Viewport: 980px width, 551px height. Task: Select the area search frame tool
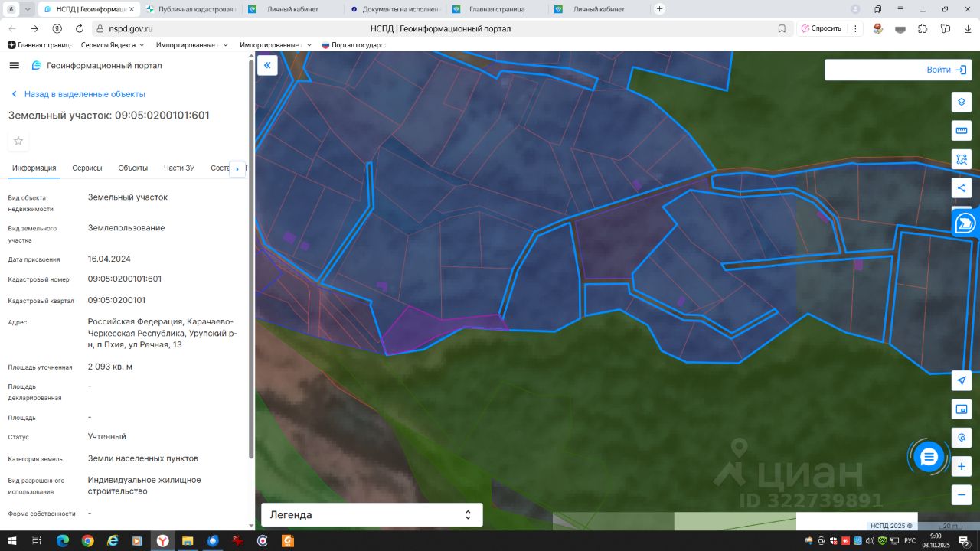tap(962, 159)
